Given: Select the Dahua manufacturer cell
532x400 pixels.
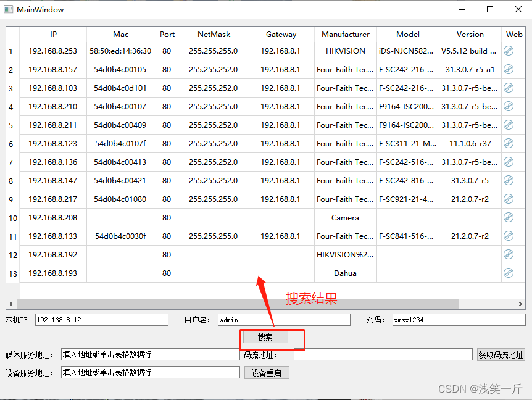Looking at the screenshot, I should tap(346, 273).
